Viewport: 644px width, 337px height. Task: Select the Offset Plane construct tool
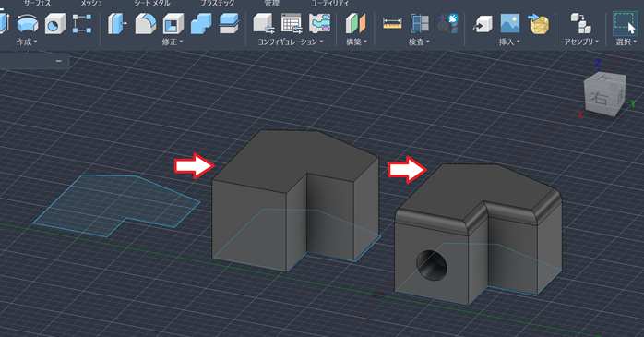355,23
